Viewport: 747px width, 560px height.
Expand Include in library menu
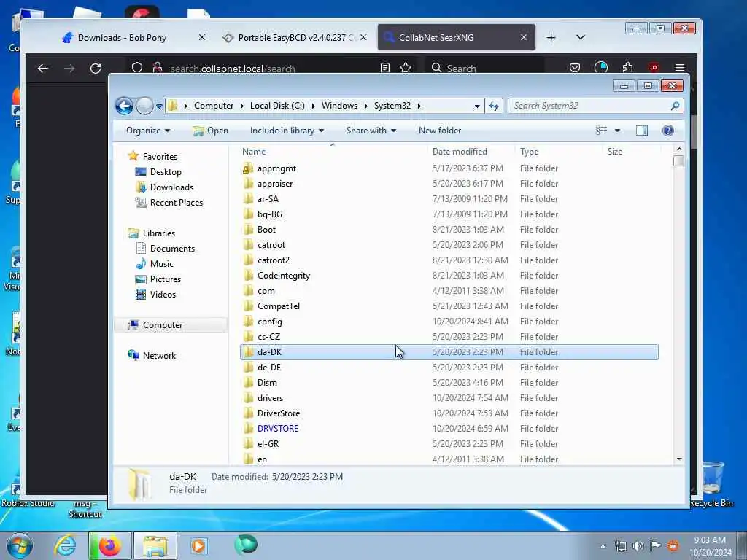tap(287, 131)
